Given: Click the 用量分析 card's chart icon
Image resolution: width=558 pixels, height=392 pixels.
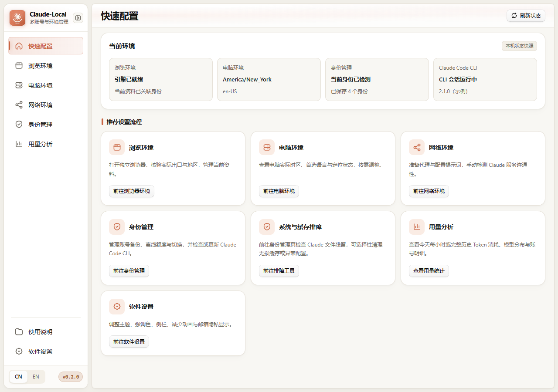Looking at the screenshot, I should click(x=417, y=227).
